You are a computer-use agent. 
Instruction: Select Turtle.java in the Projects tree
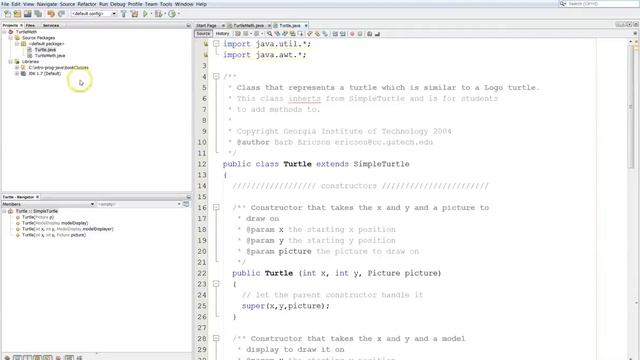coord(45,50)
